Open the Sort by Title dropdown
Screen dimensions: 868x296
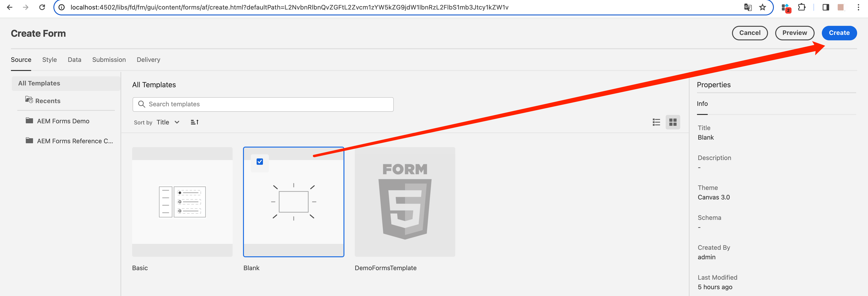click(x=168, y=122)
